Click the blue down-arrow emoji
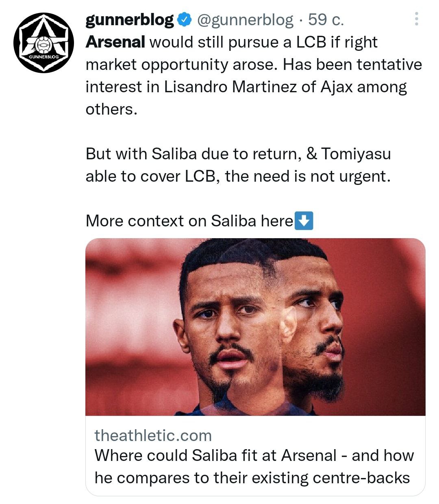This screenshot has width=439, height=504. (x=304, y=221)
